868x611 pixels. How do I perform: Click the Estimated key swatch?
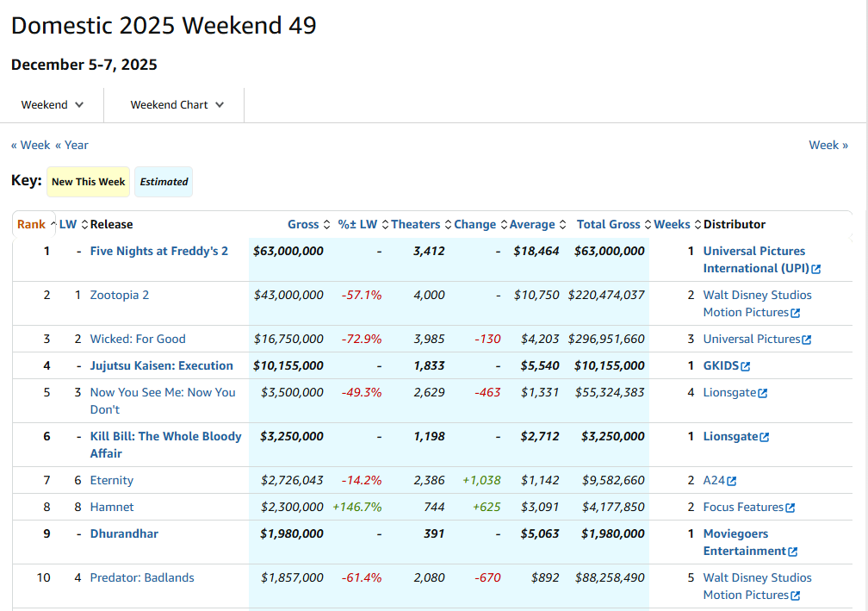pos(164,182)
